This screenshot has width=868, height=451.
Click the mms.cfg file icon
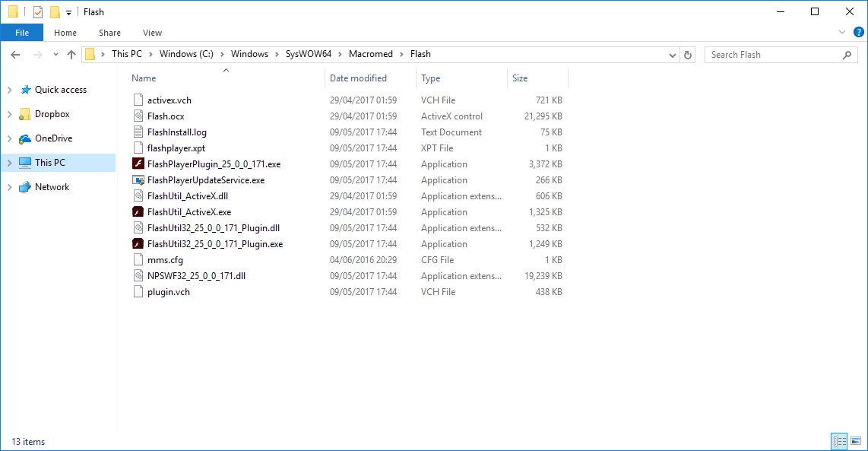(138, 260)
